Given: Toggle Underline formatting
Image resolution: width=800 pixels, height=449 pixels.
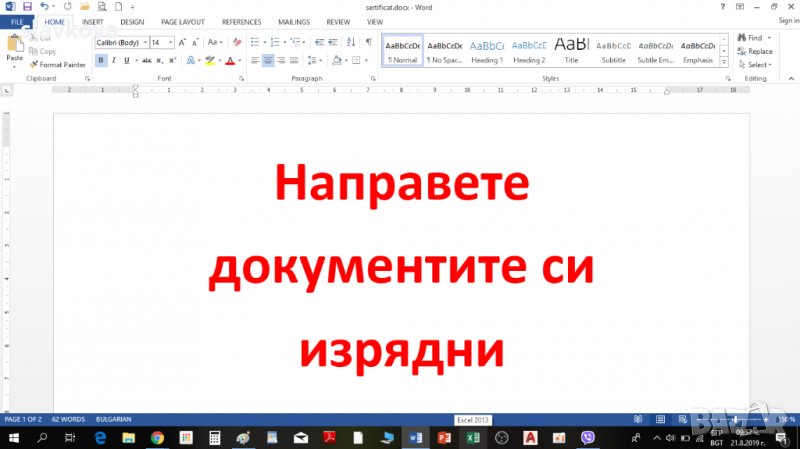Looking at the screenshot, I should [126, 60].
